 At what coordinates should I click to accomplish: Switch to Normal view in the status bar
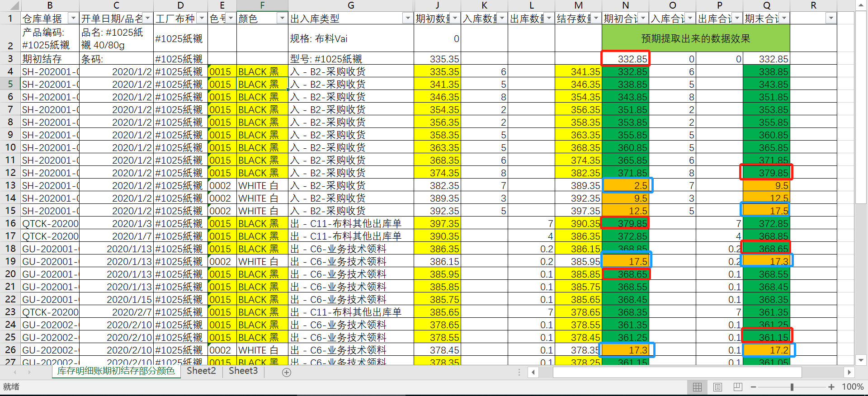[697, 387]
